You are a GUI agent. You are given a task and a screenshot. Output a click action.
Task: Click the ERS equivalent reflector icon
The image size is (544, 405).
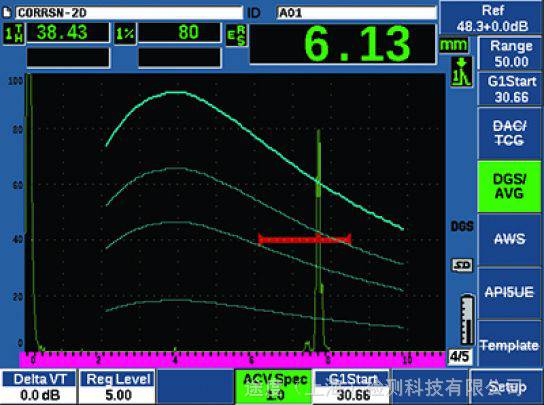click(236, 35)
